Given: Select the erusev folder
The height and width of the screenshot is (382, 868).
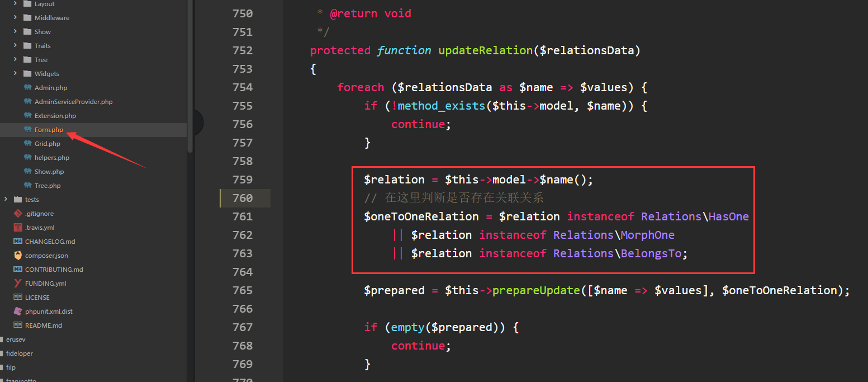Looking at the screenshot, I should pyautogui.click(x=16, y=339).
